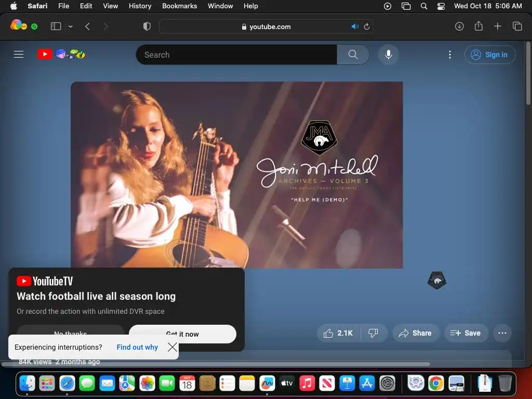Open the View menu
532x399 pixels.
tap(110, 6)
